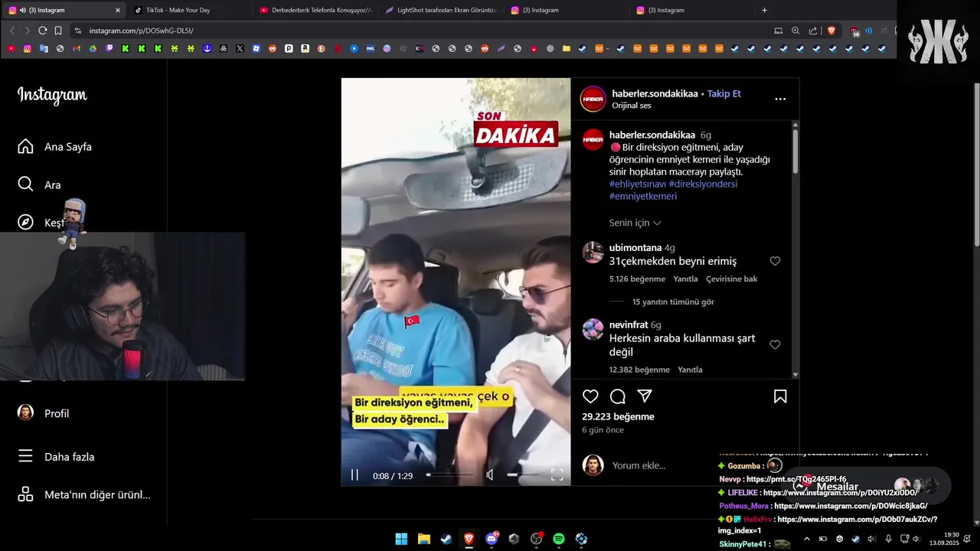980x551 pixels.
Task: Open Twitch bookmark in bookmarks bar
Action: 109,48
